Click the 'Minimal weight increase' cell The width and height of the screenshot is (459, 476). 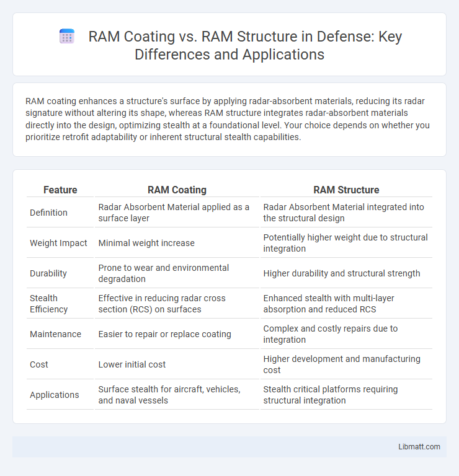146,243
